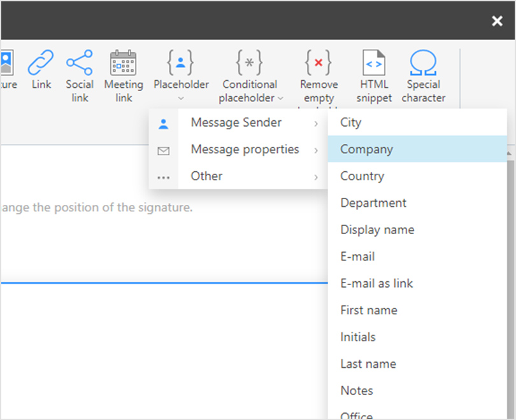The width and height of the screenshot is (516, 420).
Task: Click the scrollbar on the placeholder list
Action: tap(510, 255)
